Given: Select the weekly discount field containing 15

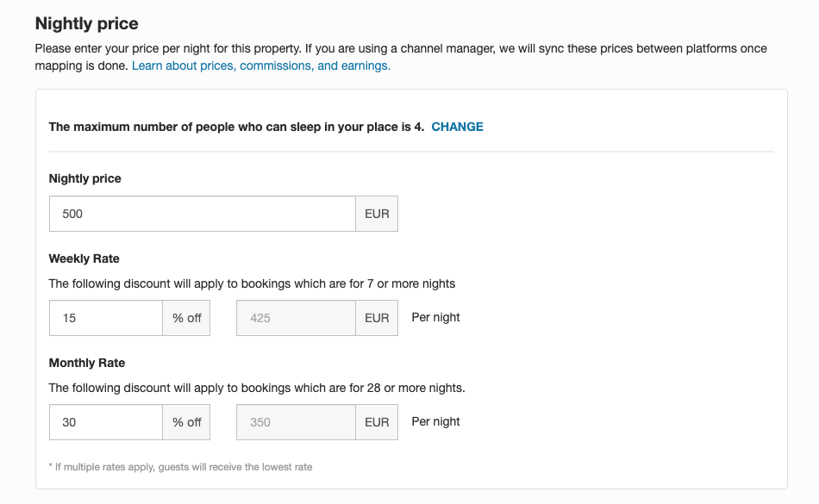Looking at the screenshot, I should click(105, 318).
